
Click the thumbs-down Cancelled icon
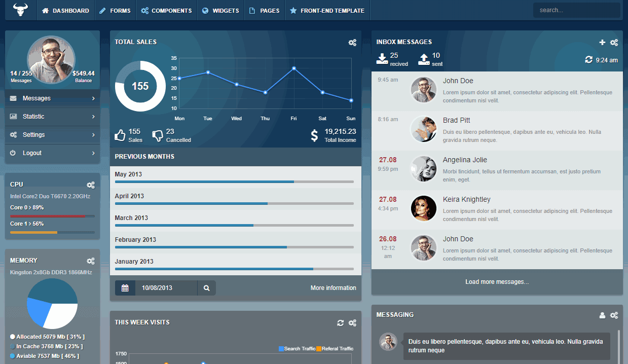coord(158,135)
